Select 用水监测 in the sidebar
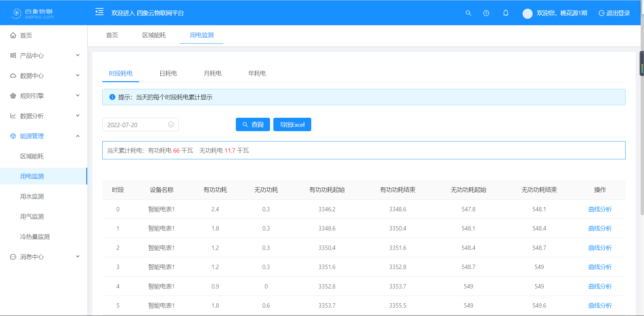 click(x=32, y=196)
